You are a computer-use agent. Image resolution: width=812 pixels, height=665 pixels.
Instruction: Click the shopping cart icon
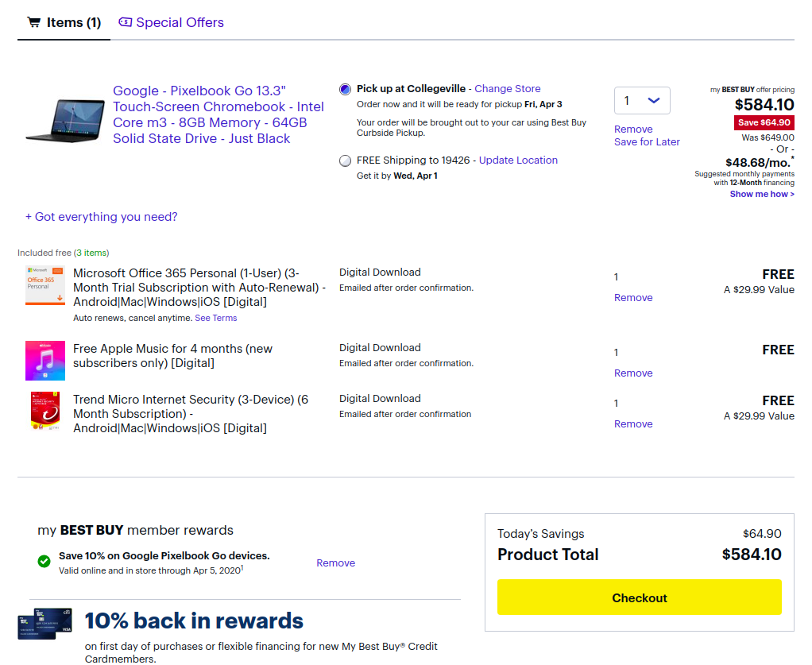(x=34, y=22)
